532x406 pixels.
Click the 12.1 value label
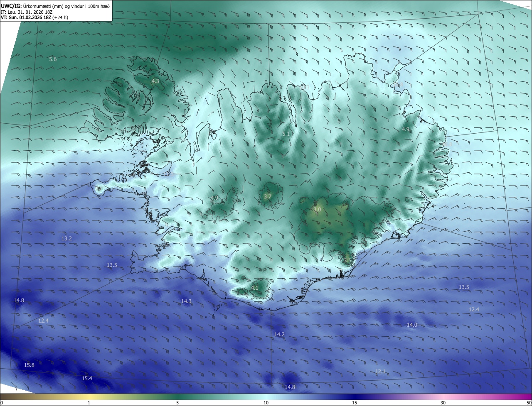click(380, 372)
